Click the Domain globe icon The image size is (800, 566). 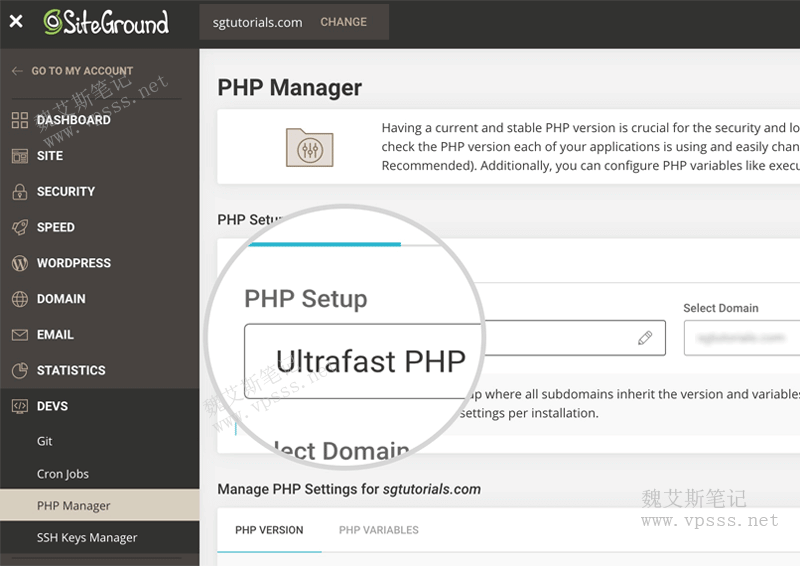pyautogui.click(x=20, y=299)
